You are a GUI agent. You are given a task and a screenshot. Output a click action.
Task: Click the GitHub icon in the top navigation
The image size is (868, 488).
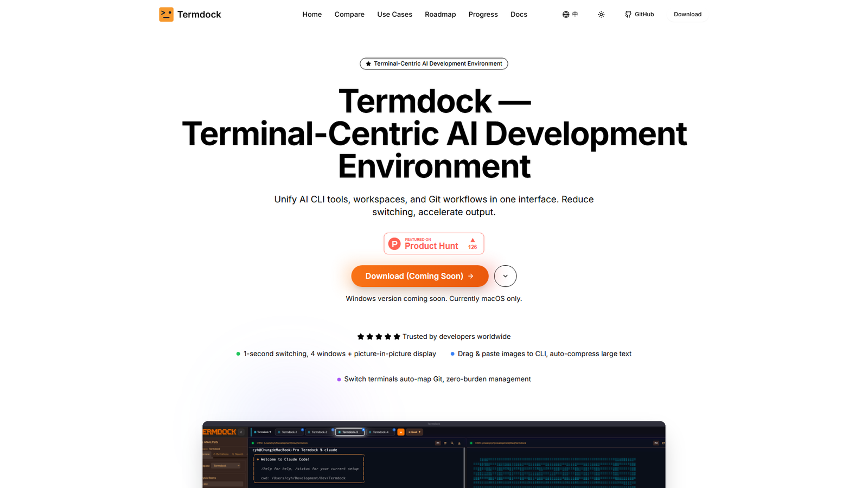pyautogui.click(x=628, y=14)
